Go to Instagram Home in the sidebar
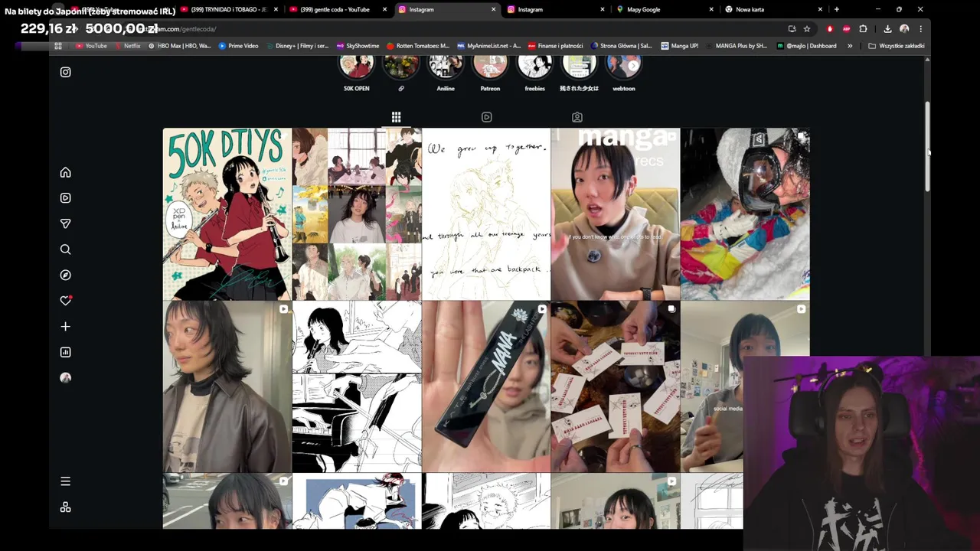Screen dimensions: 980x551 pos(65,172)
